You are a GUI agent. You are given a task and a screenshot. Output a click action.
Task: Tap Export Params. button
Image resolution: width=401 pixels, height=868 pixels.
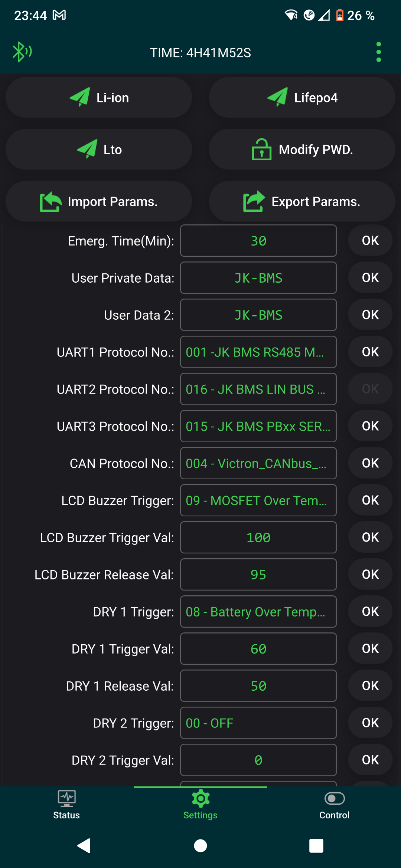click(x=302, y=201)
